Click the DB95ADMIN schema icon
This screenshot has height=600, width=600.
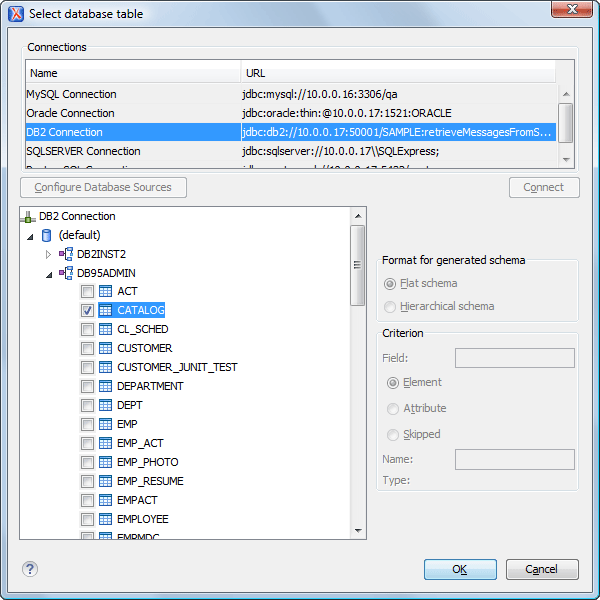pos(66,273)
